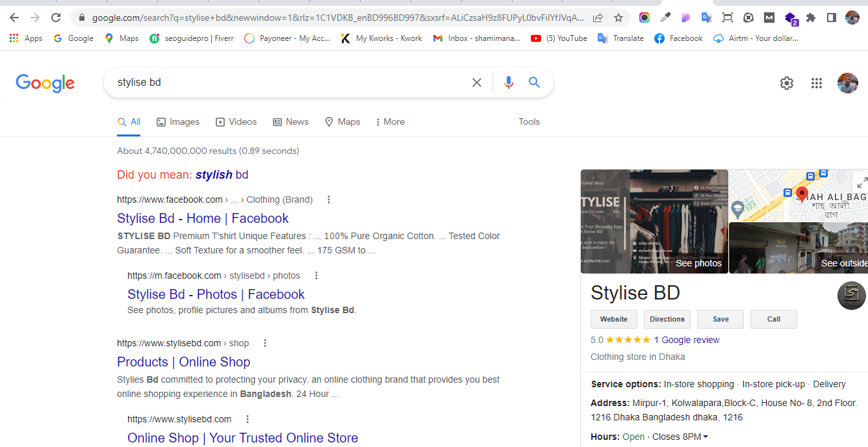
Task: Open options menu for www.stylisebd.com result
Action: click(248, 419)
